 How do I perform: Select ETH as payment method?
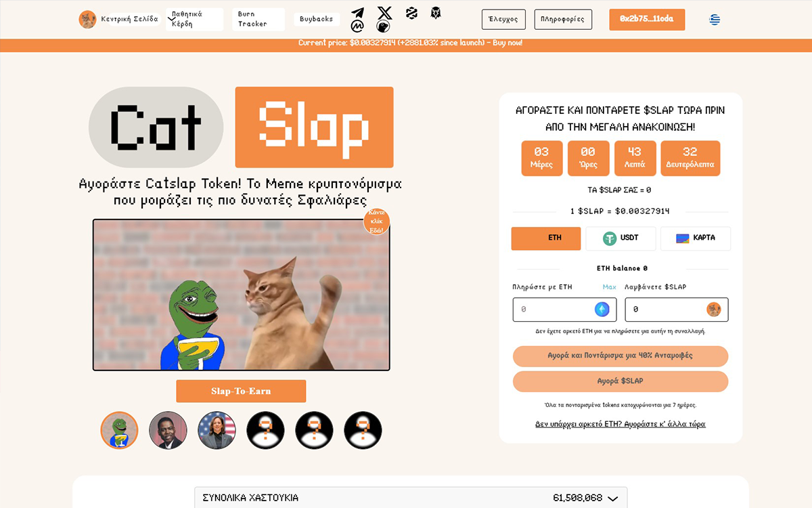tap(546, 238)
